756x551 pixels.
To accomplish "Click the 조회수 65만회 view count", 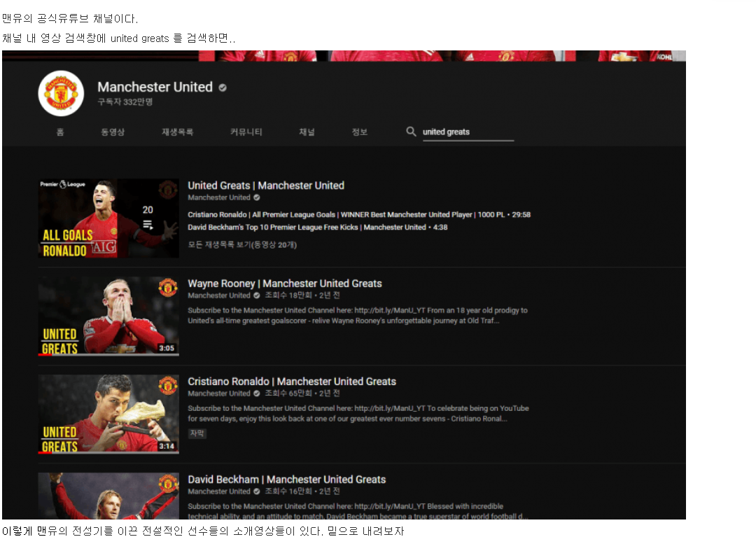I will 288,393.
